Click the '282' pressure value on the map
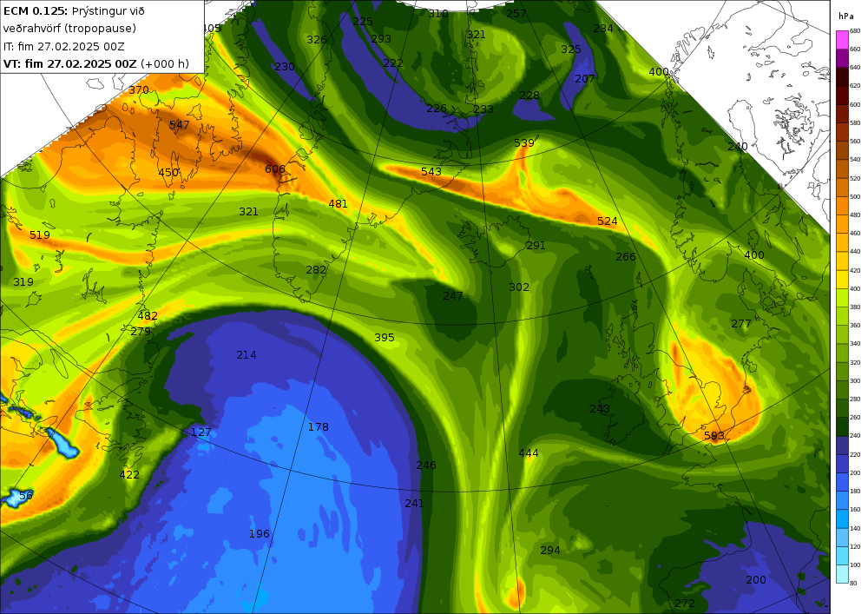 pyautogui.click(x=316, y=270)
